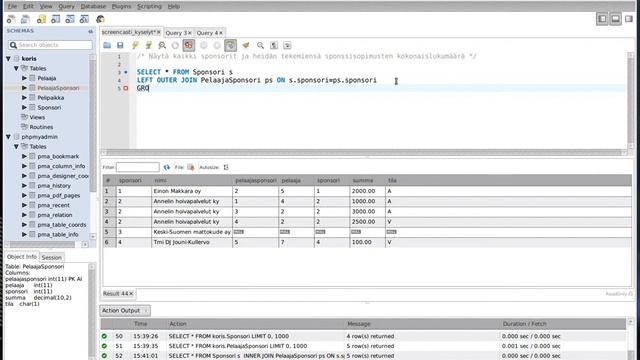Open the find panel magnifier icon
Screen dimensions: 640x360
point(260,45)
